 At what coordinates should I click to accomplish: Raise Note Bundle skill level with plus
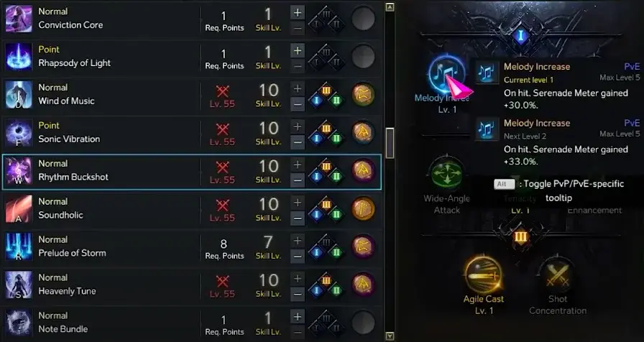[x=298, y=317]
